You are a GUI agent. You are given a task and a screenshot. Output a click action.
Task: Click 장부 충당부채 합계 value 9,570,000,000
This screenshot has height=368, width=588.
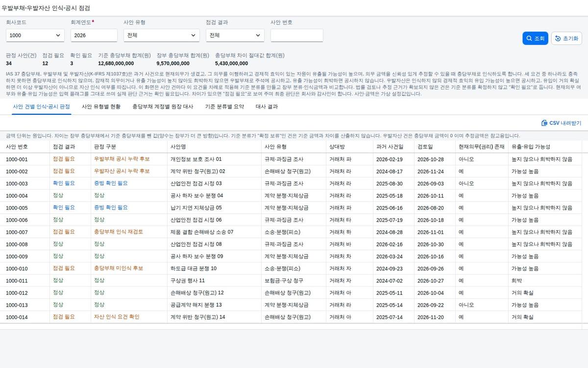(173, 63)
